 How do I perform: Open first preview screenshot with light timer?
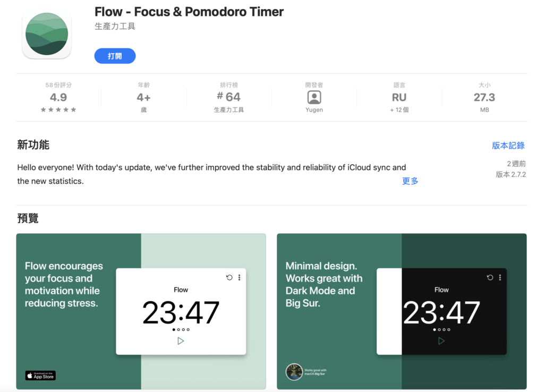point(141,311)
